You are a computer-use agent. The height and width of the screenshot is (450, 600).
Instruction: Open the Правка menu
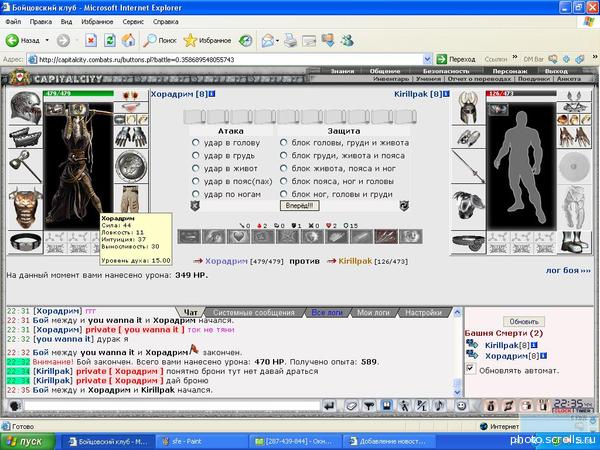coord(41,22)
